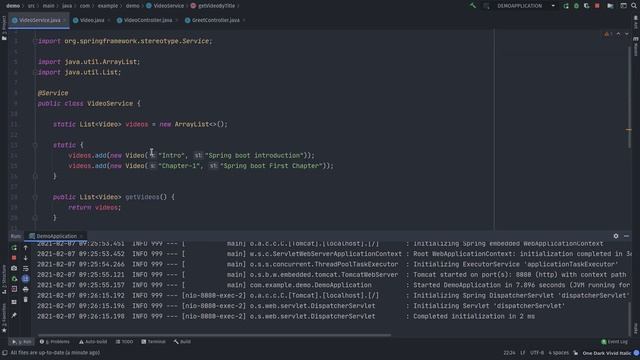Click the console horizontal scrollbar
This screenshot has height=360, width=640.
coord(213,335)
